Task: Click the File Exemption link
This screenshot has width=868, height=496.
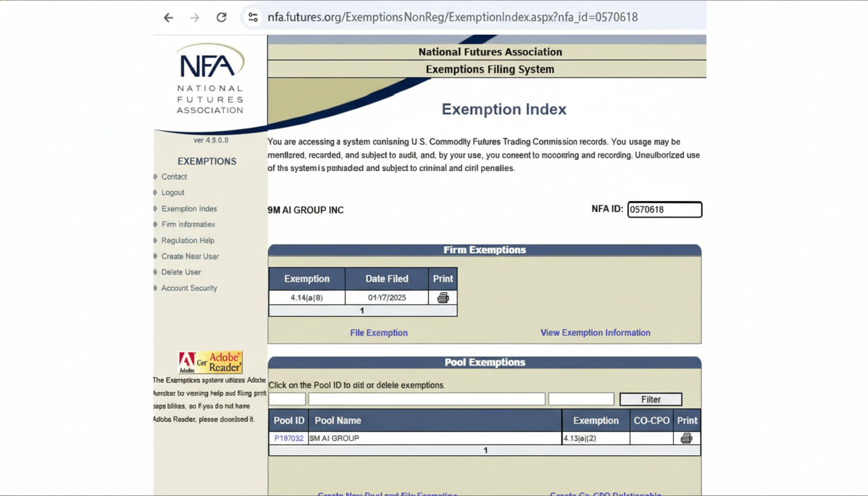Action: 378,333
